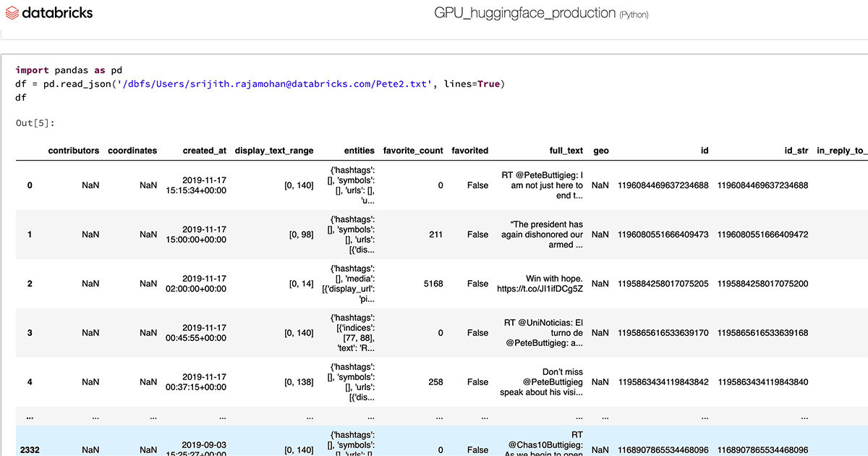This screenshot has width=868, height=456.
Task: Click the coordinates column header
Action: pos(132,151)
